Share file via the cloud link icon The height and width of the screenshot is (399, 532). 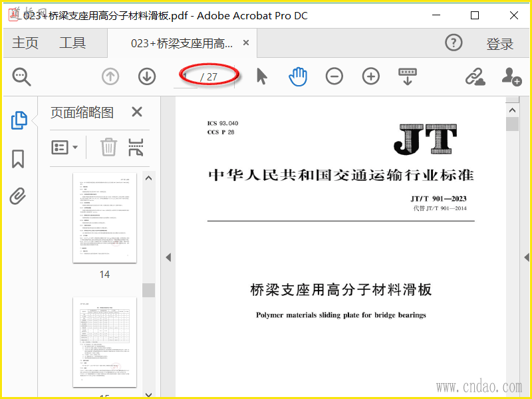475,76
